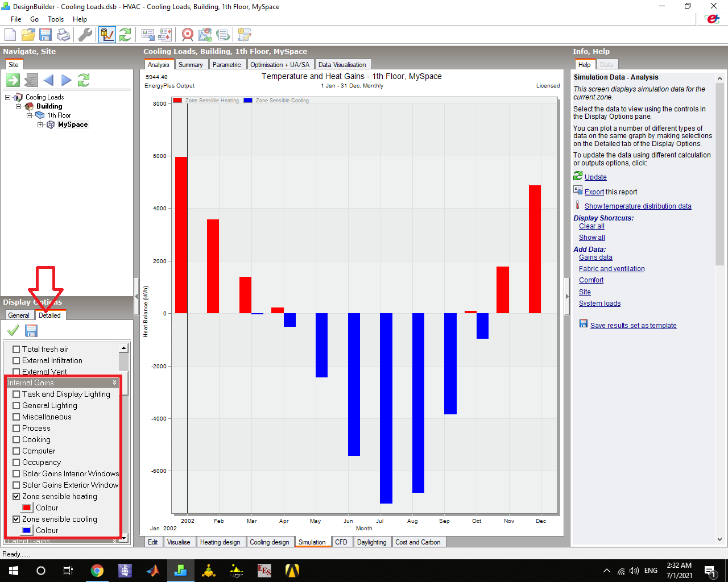Collapse the Building tree node
The width and height of the screenshot is (728, 582).
(x=19, y=106)
